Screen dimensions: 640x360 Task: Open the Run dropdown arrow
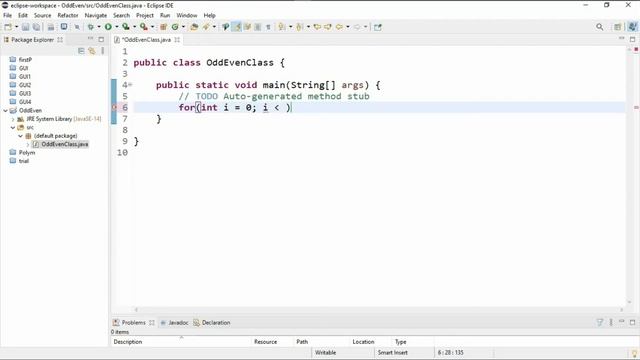tap(116, 27)
